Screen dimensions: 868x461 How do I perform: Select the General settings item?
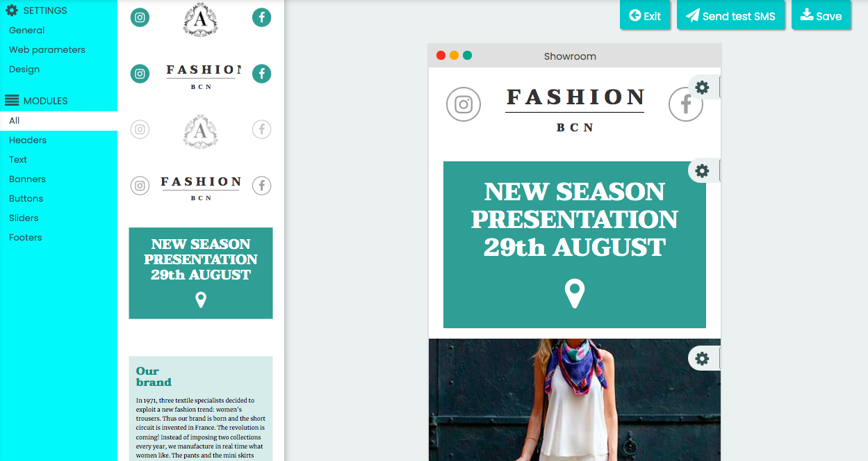tap(27, 30)
